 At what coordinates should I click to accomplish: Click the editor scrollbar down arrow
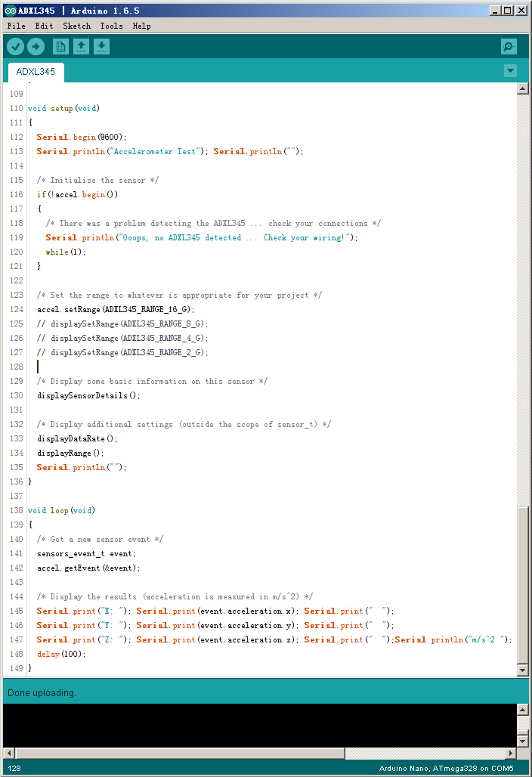click(522, 670)
